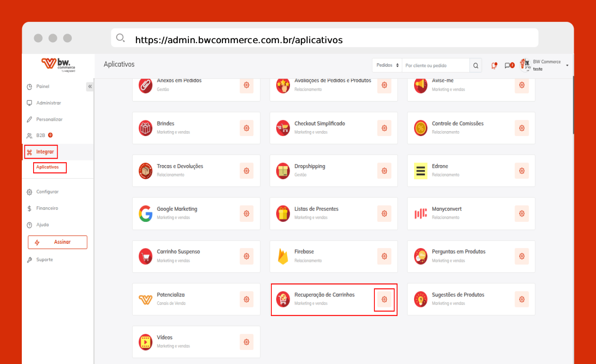The width and height of the screenshot is (596, 364).
Task: Open settings gear for Manyconvert
Action: (x=522, y=214)
